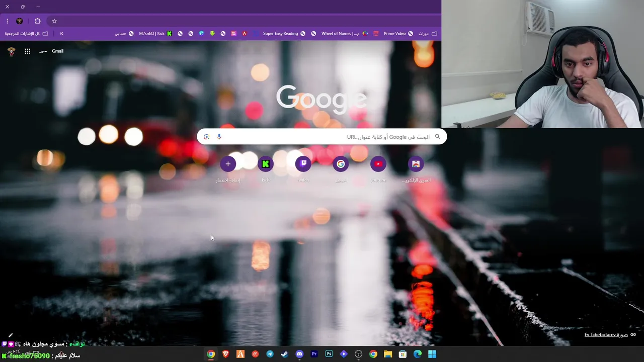Open the All Bookmarks folder
The width and height of the screenshot is (644, 362).
coord(27,34)
